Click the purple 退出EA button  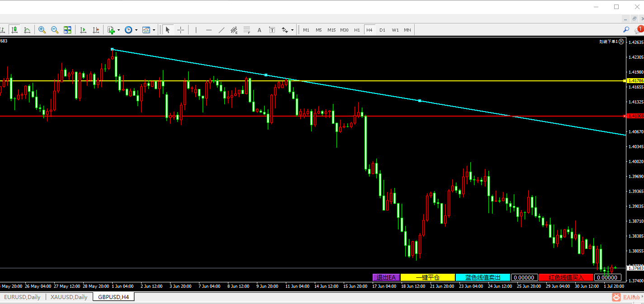(x=386, y=277)
